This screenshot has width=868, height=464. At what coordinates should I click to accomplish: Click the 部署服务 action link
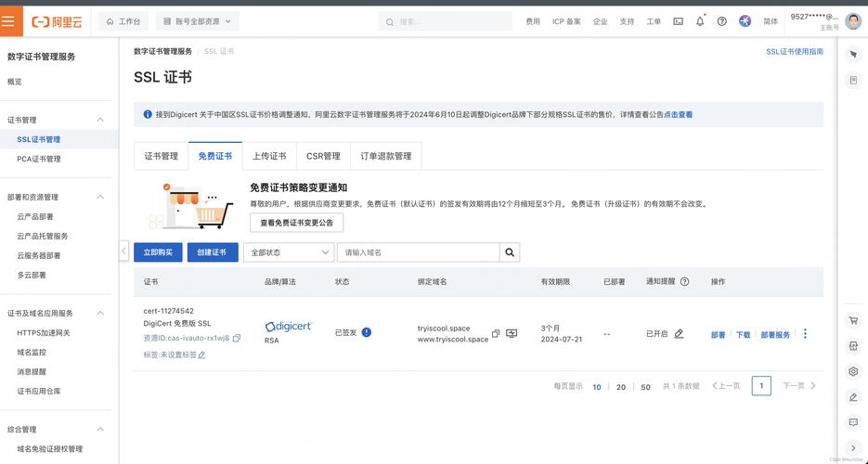click(x=775, y=335)
